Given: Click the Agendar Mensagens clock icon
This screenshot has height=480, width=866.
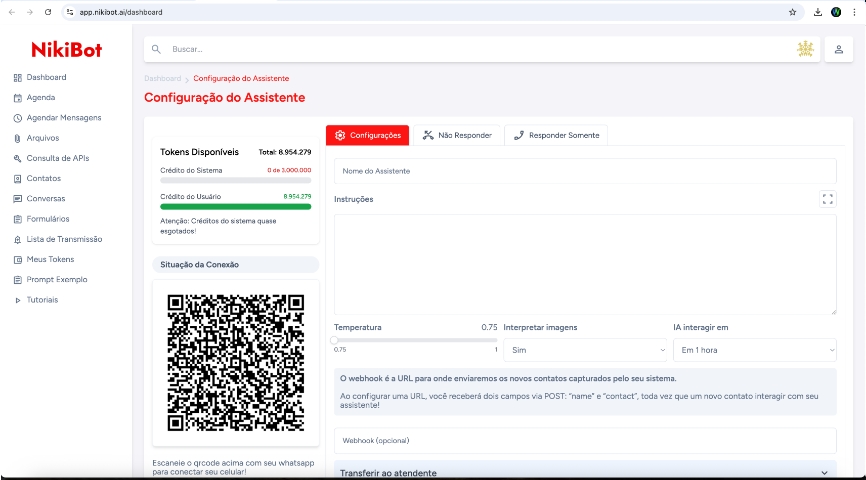Looking at the screenshot, I should tap(17, 118).
